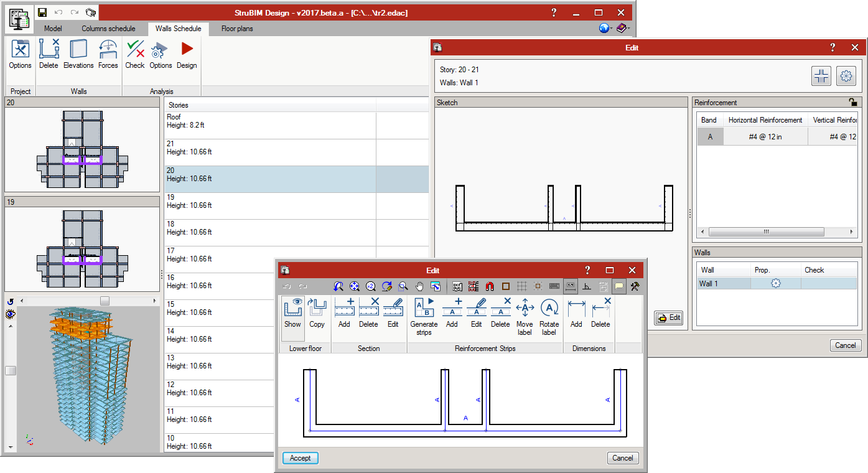Click Rotate label tool
868x473 pixels.
tap(549, 317)
